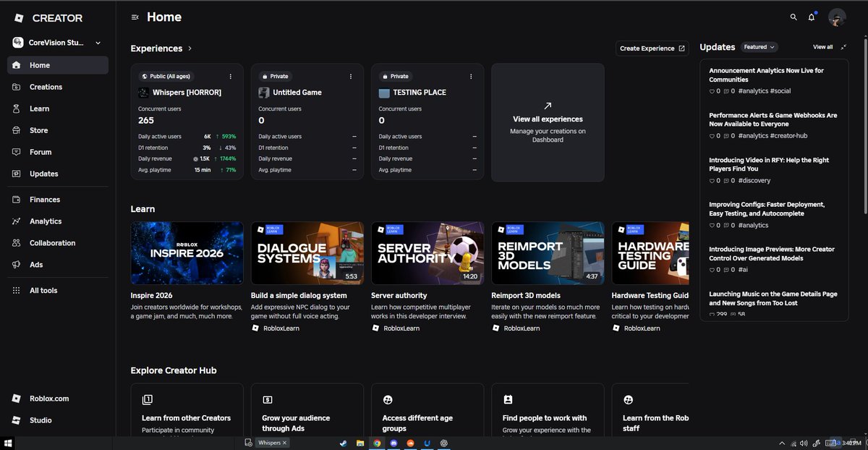
Task: Open Steam from the taskbar
Action: pos(344,443)
